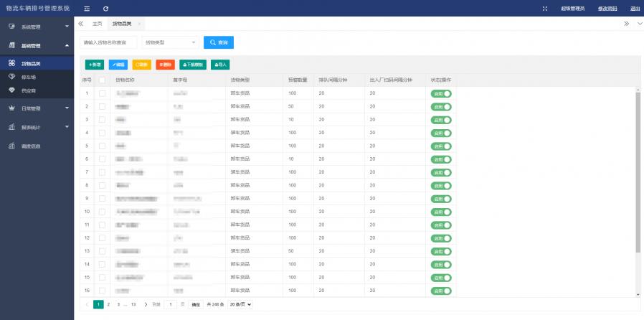Tick the checkbox for row 3
Screen dimensions: 644x320
coord(102,120)
